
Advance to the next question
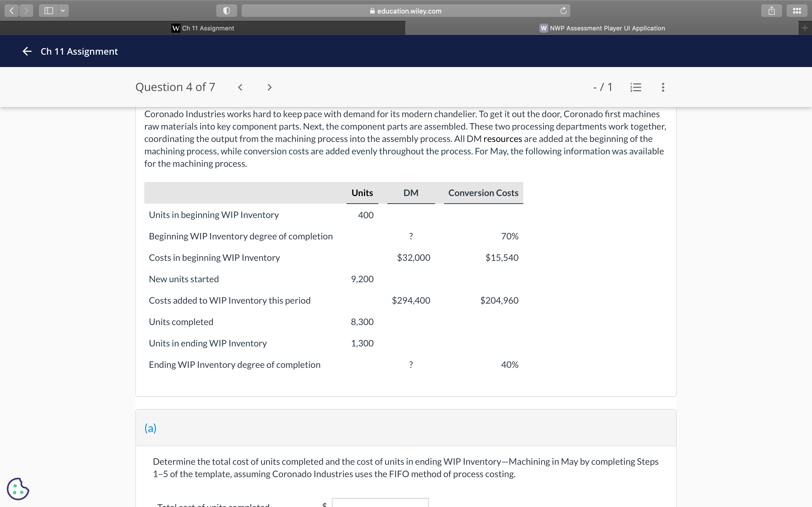(270, 87)
